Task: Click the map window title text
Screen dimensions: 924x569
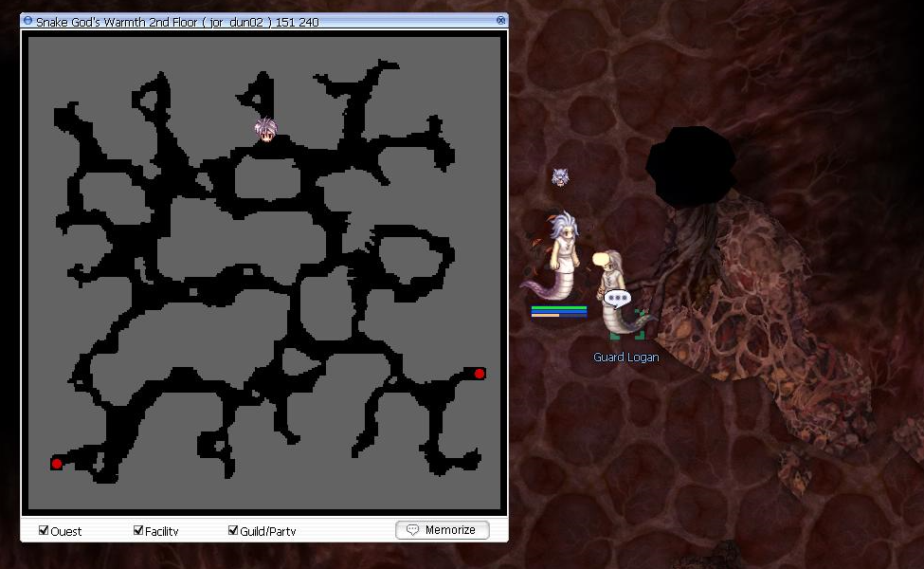Action: (x=177, y=22)
